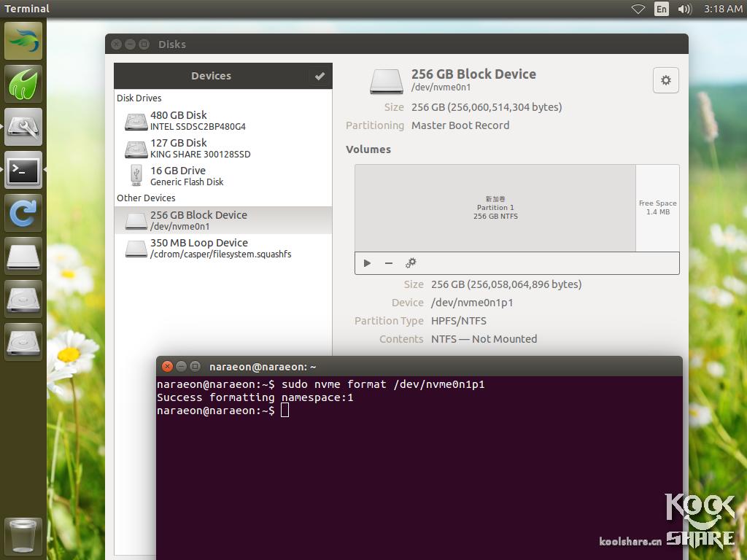Open the En keyboard layout indicator
This screenshot has width=747, height=560.
(661, 9)
